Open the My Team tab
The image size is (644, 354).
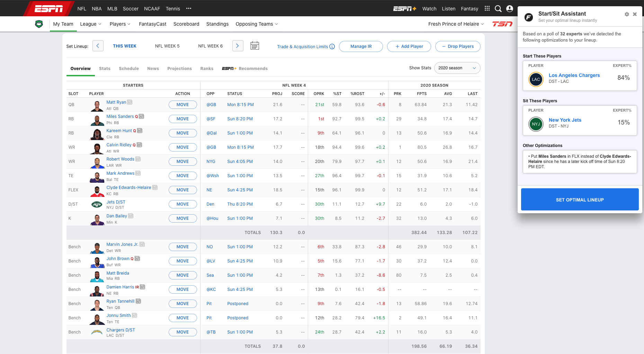coord(63,24)
